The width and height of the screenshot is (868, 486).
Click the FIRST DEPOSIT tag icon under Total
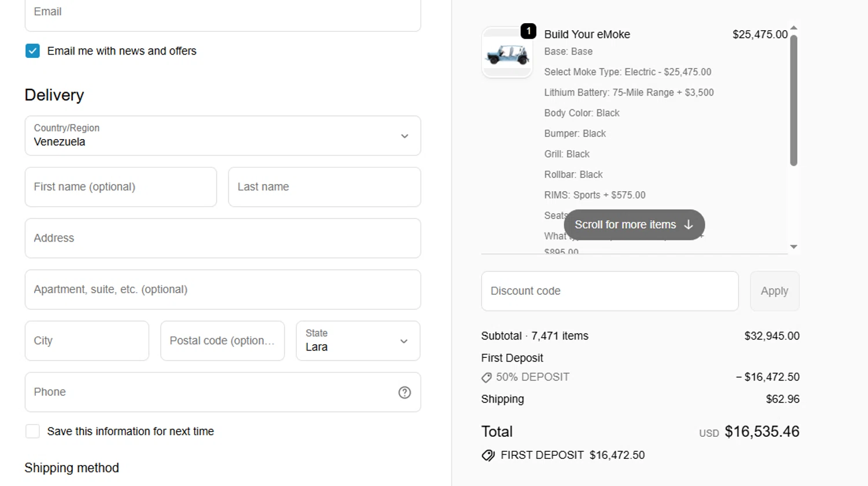pos(488,455)
